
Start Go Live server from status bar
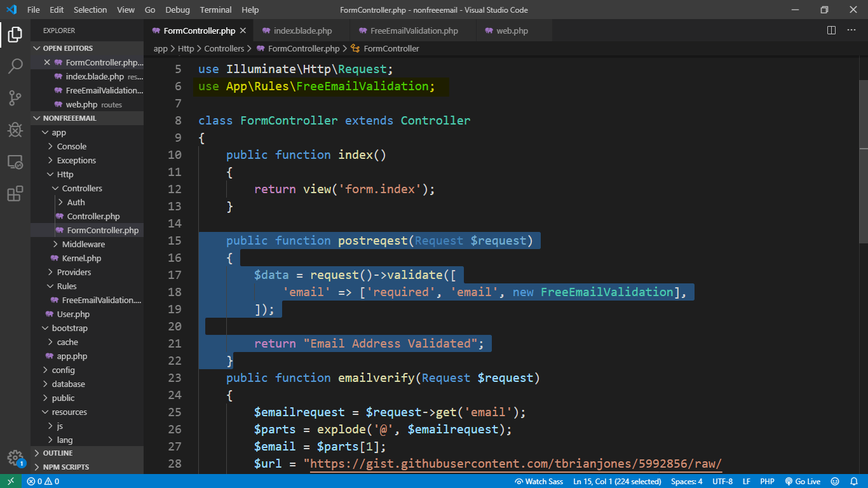tap(803, 482)
